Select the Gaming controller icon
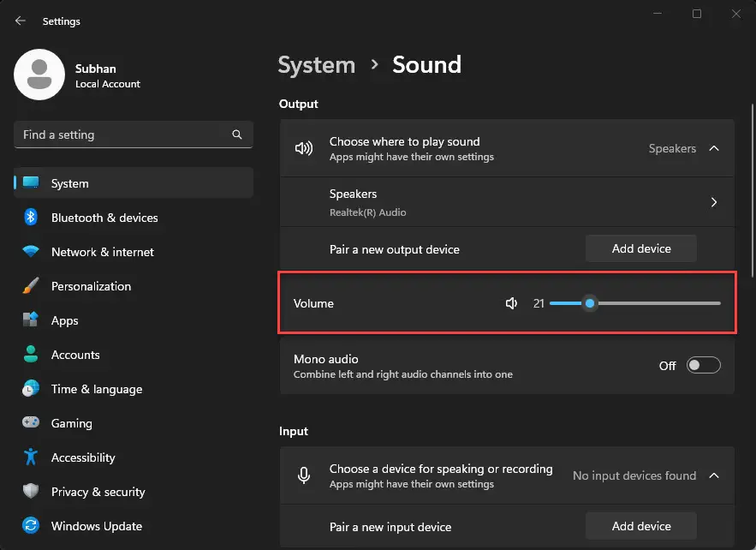Screen dimensions: 756x550 (x=30, y=423)
